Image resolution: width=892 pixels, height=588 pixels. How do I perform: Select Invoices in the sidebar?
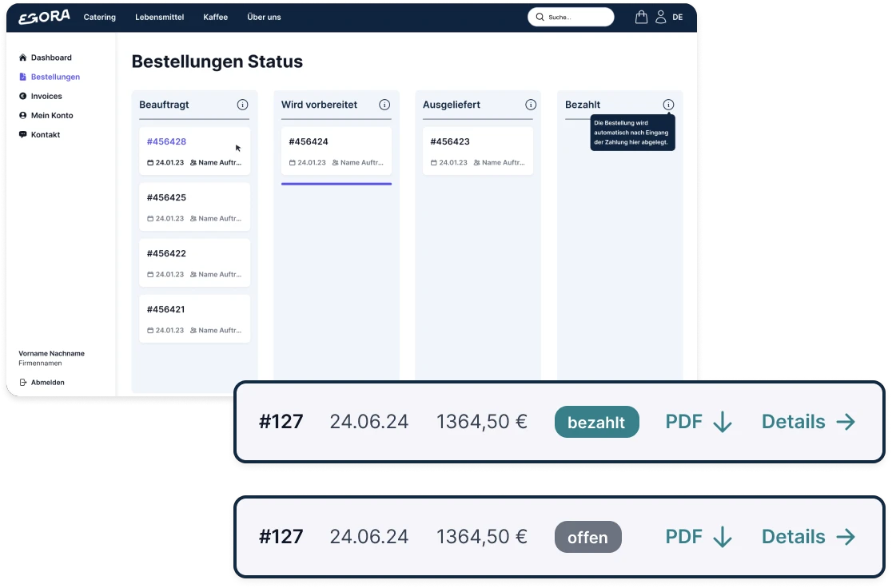click(x=46, y=96)
